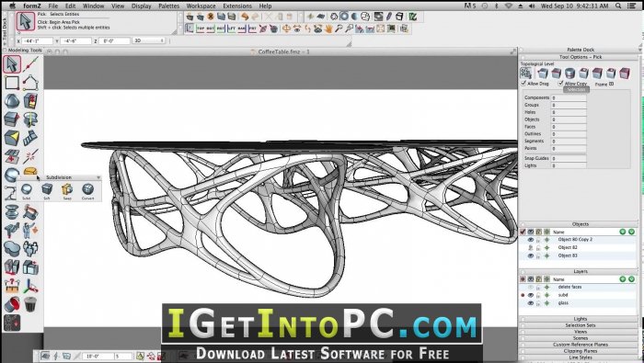The width and height of the screenshot is (644, 363).
Task: Select the Pick arrow tool in Modeling Tools
Action: 11,64
